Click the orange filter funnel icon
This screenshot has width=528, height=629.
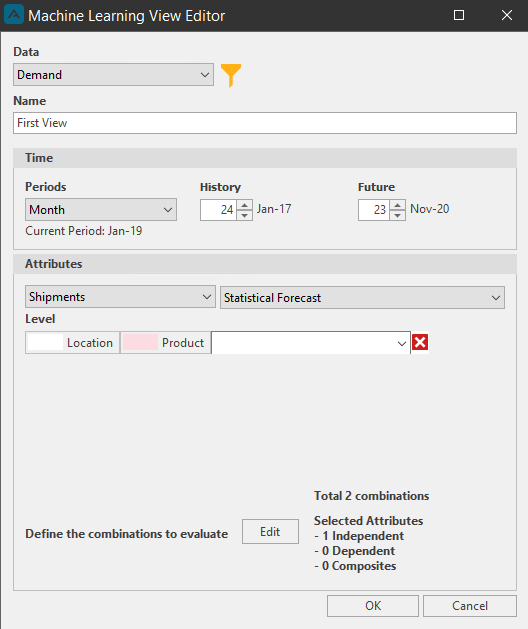tap(231, 75)
